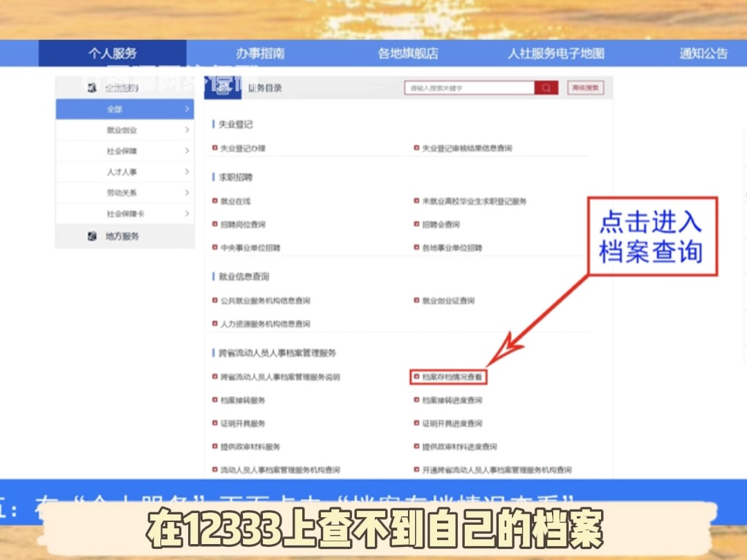Click the 中央事业单位招聘 link

(250, 248)
